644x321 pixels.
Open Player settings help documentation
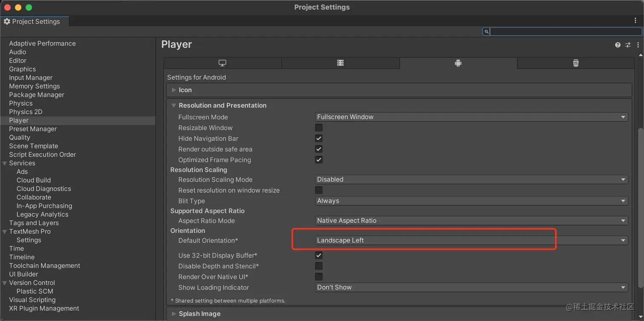pyautogui.click(x=618, y=45)
